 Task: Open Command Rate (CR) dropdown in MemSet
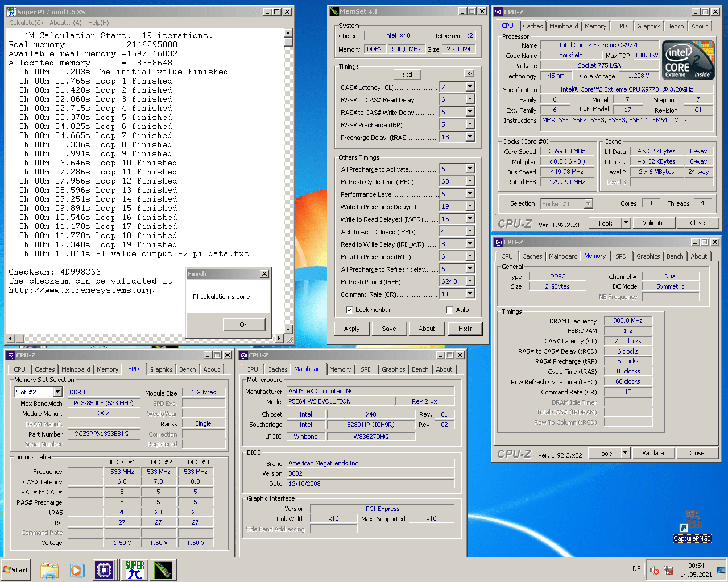pyautogui.click(x=470, y=294)
